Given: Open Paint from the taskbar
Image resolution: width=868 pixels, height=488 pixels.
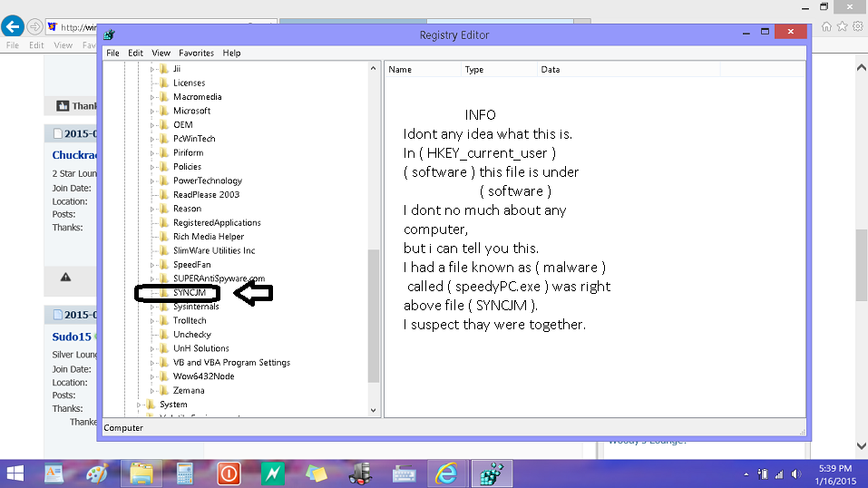Looking at the screenshot, I should (x=97, y=473).
